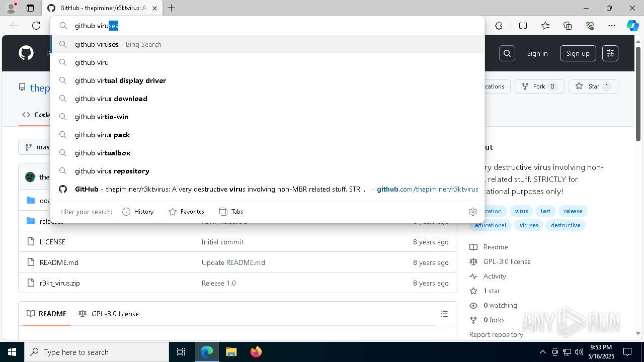Open search settings gear in dropdown
The height and width of the screenshot is (362, 644).
tap(473, 212)
